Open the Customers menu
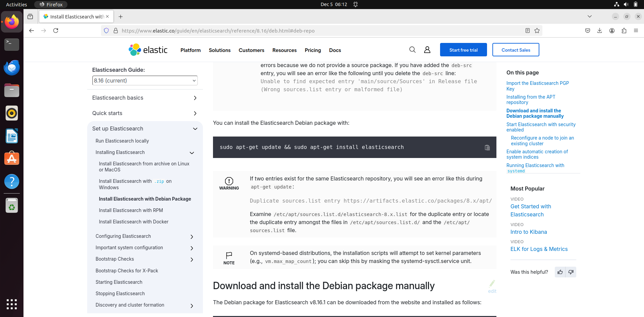Viewport: 644px width, 317px height. (252, 50)
